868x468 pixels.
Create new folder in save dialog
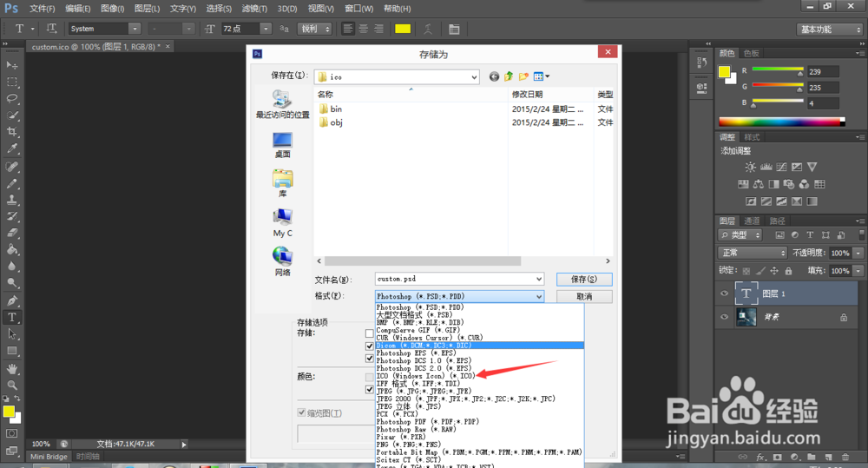pyautogui.click(x=523, y=76)
